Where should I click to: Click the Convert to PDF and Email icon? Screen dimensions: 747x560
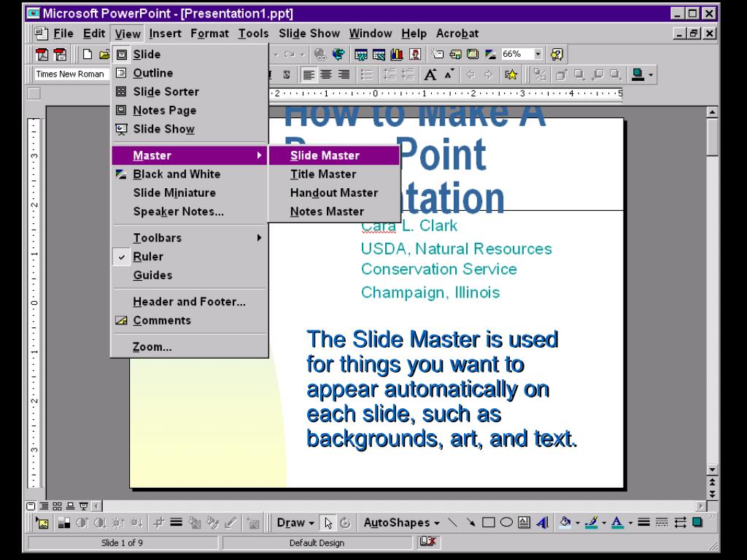click(60, 54)
